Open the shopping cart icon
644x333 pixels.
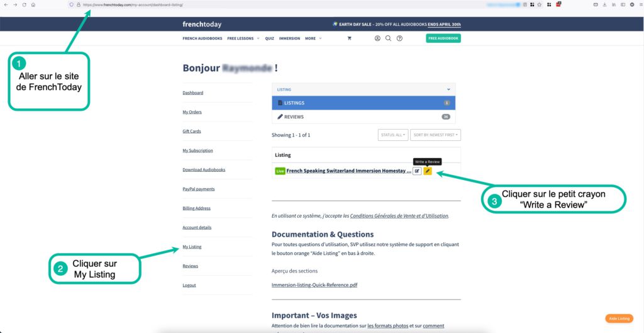[350, 38]
